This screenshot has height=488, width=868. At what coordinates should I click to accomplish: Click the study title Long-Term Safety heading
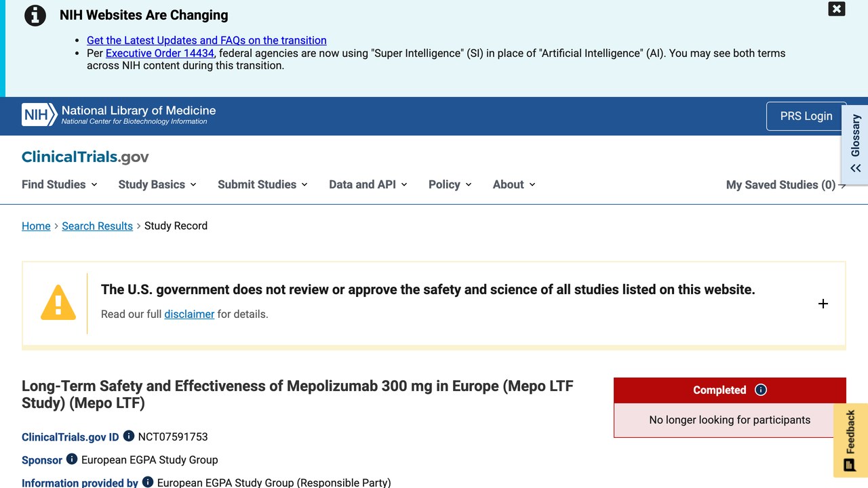click(x=297, y=394)
